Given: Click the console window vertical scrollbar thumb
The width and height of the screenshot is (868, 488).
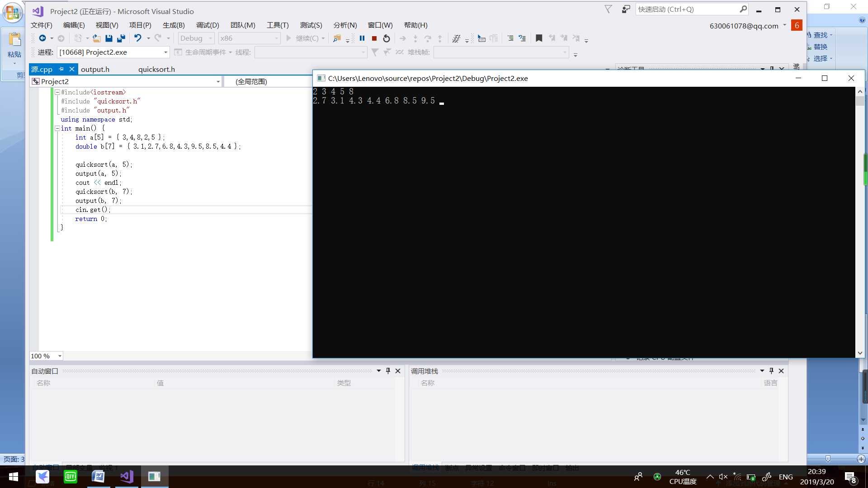Looking at the screenshot, I should pyautogui.click(x=860, y=101).
